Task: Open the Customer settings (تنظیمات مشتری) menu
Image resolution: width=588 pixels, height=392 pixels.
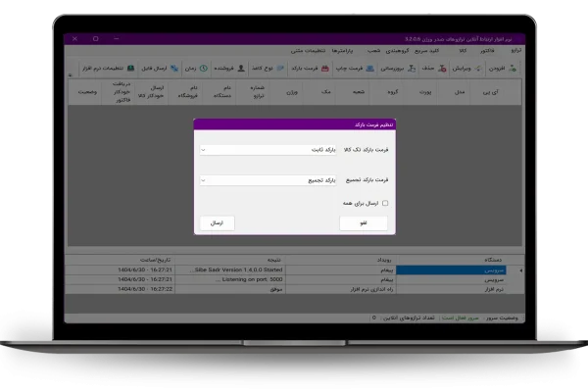Action: [304, 50]
